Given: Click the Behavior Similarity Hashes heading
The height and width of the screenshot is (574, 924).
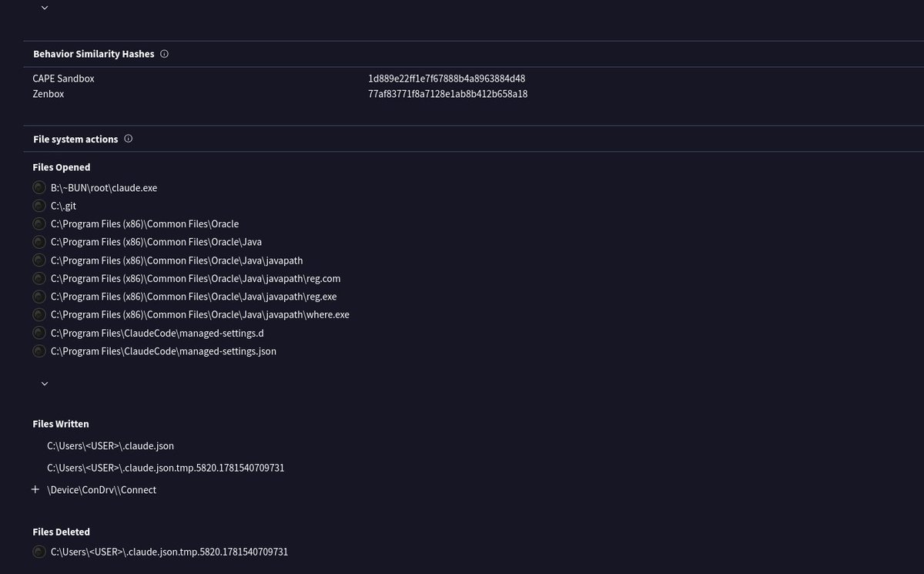Looking at the screenshot, I should (94, 55).
